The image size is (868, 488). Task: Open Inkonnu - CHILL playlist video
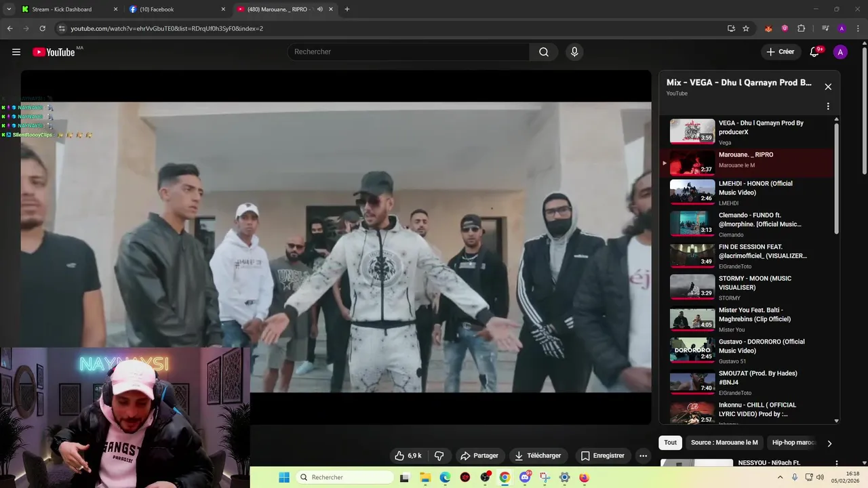click(x=746, y=412)
